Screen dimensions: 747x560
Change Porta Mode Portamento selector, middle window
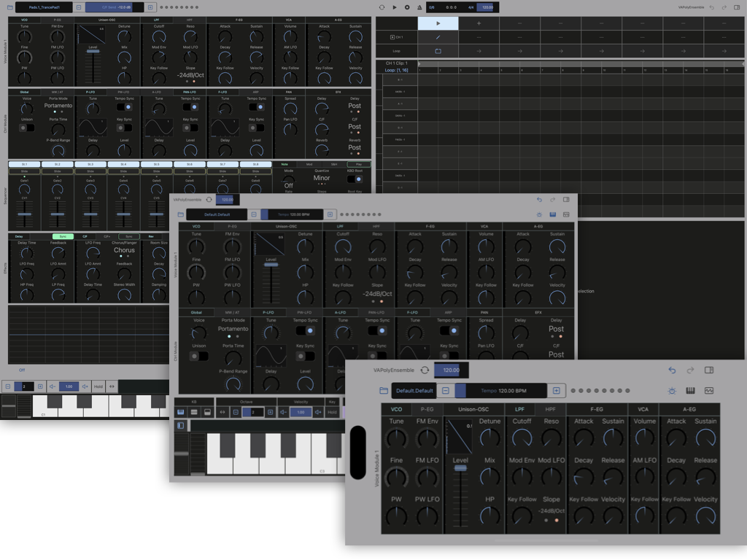point(233,329)
